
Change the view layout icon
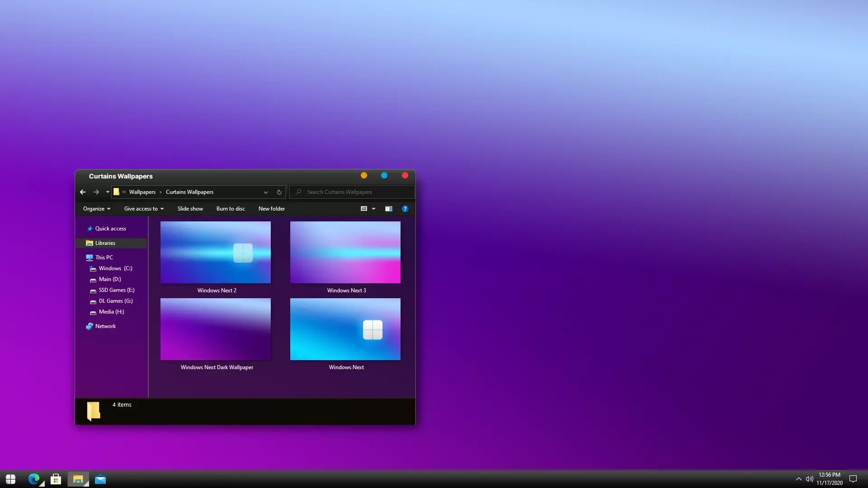[x=364, y=209]
